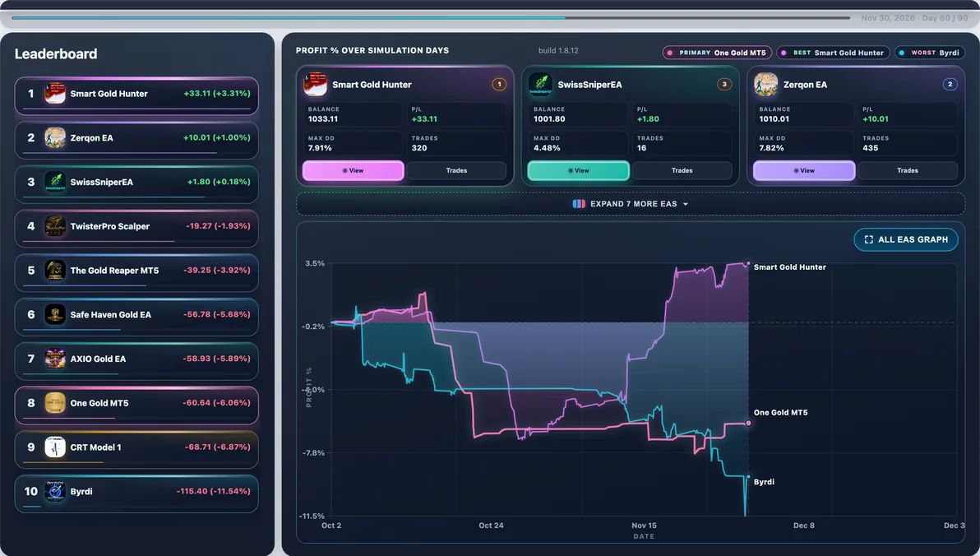
Task: Select The Gold Reaper MT5 leaderboard row
Action: 136,273
